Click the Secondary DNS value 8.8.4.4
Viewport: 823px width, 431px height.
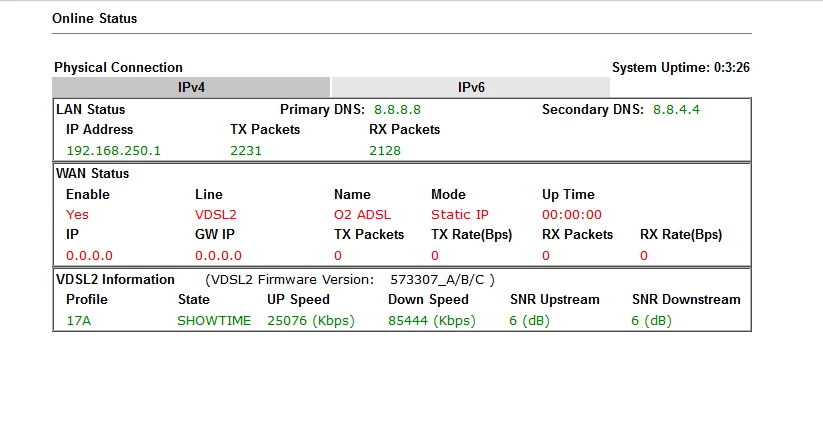[x=676, y=109]
